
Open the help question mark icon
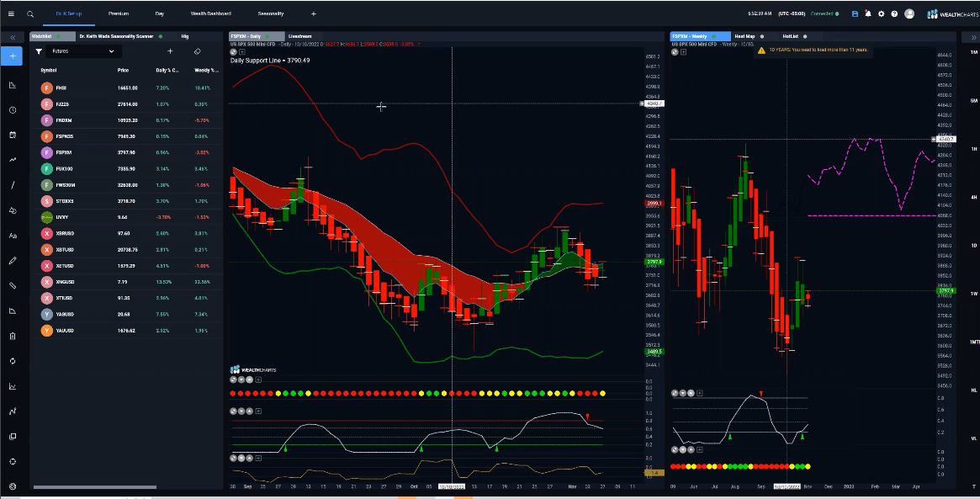point(894,13)
